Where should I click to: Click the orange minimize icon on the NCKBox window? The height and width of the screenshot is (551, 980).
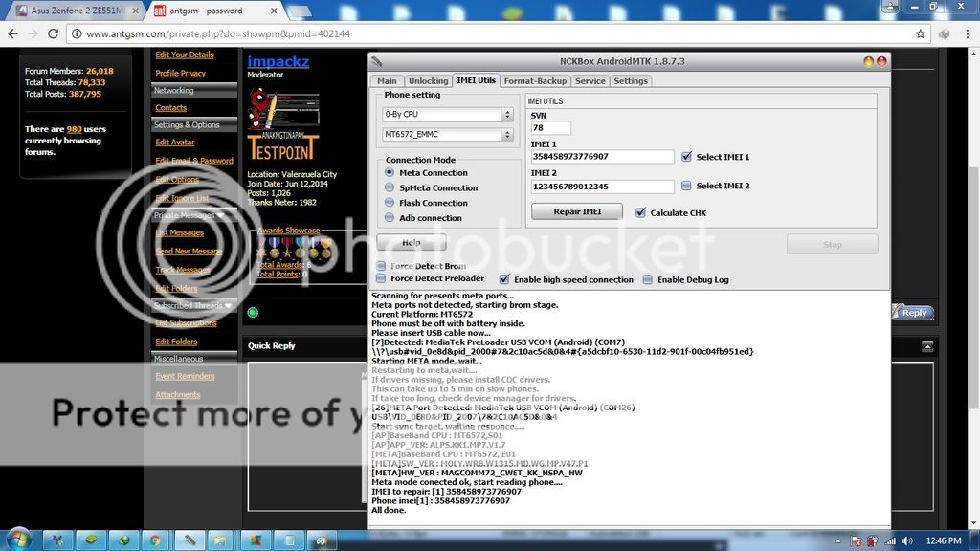(869, 61)
